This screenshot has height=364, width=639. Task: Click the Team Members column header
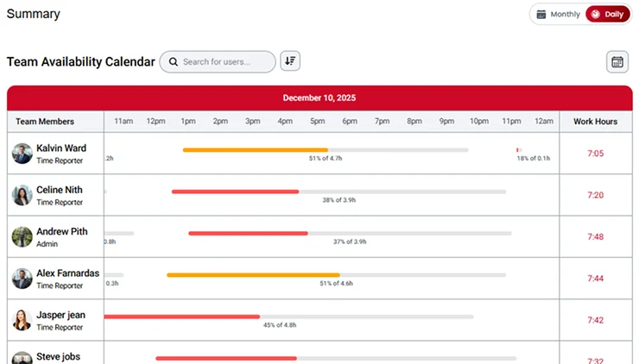[45, 122]
